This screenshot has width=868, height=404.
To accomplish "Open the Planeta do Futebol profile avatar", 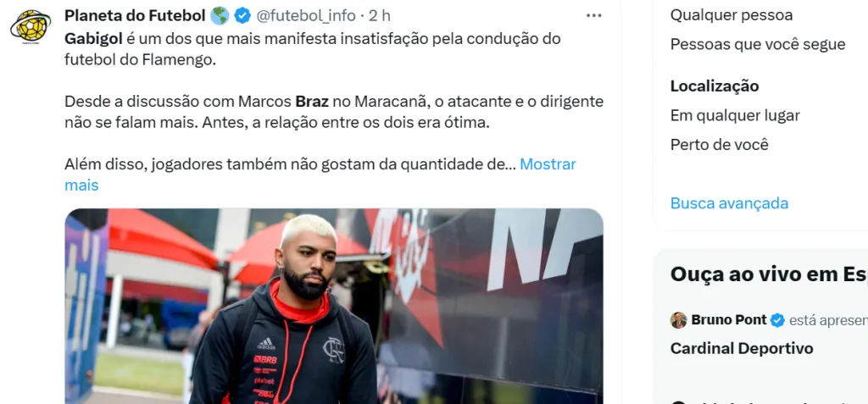I will click(31, 25).
